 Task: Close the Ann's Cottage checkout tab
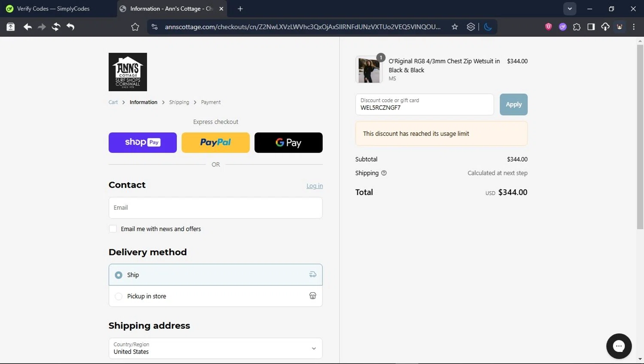221,9
